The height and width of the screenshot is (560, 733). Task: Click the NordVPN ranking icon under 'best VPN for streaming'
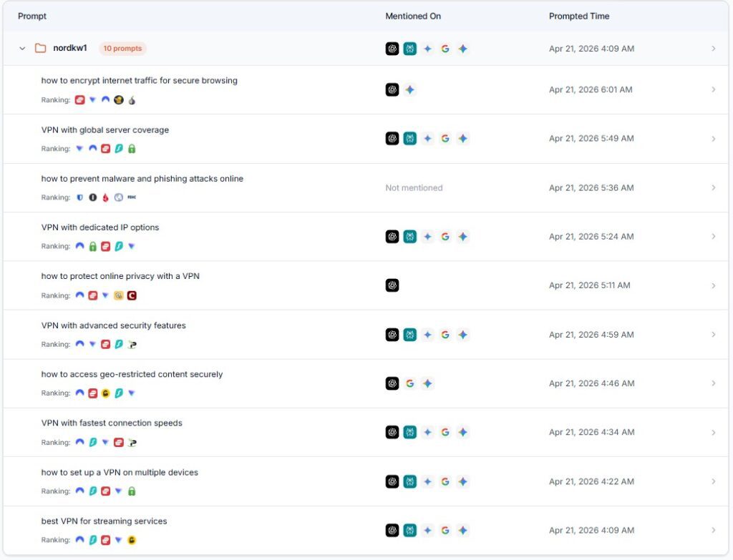[x=80, y=540]
